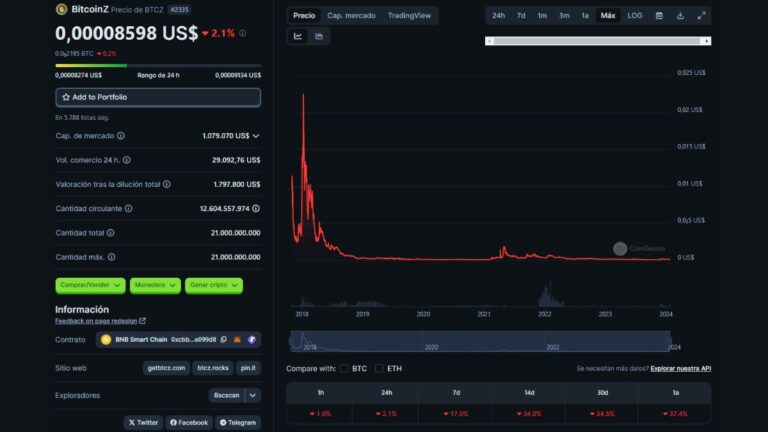This screenshot has height=432, width=768.
Task: Click the chart navigator timeline overview
Action: (480, 341)
